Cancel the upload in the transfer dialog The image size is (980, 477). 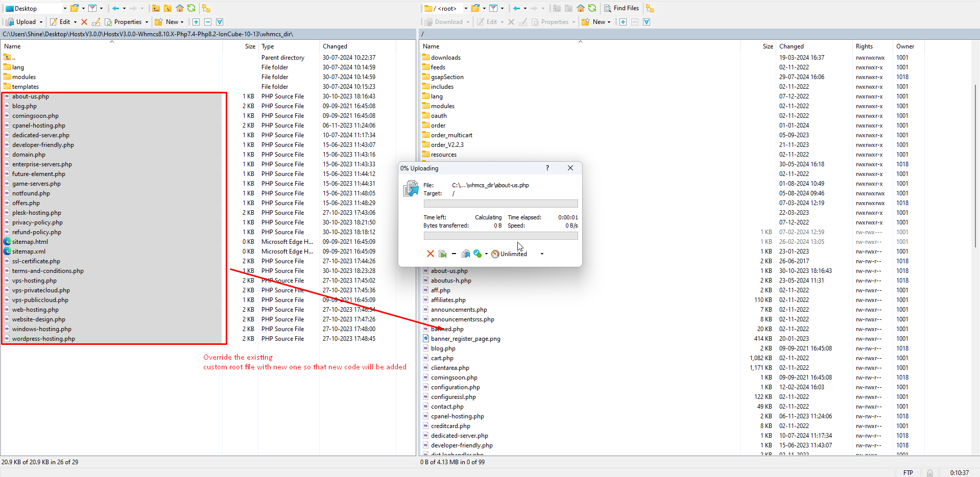coord(430,254)
